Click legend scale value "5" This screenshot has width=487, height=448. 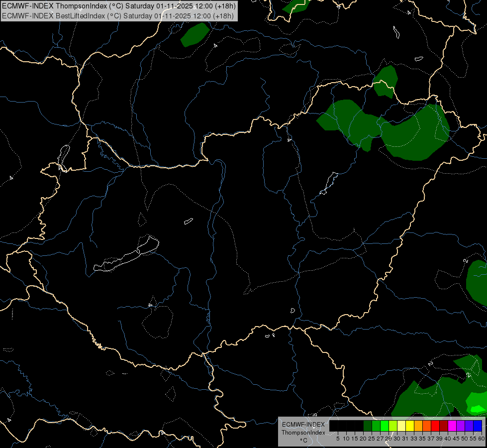pos(338,439)
